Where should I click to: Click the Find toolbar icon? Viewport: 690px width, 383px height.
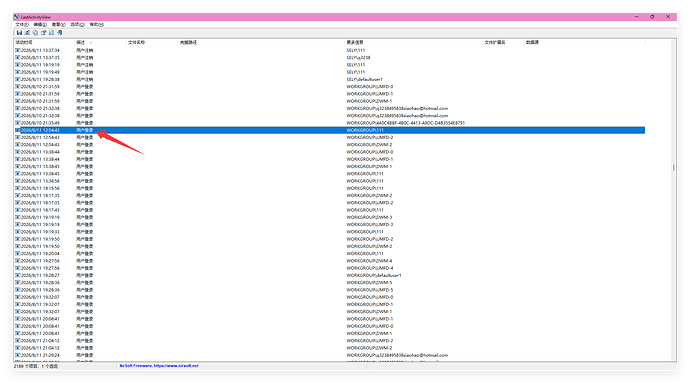51,33
